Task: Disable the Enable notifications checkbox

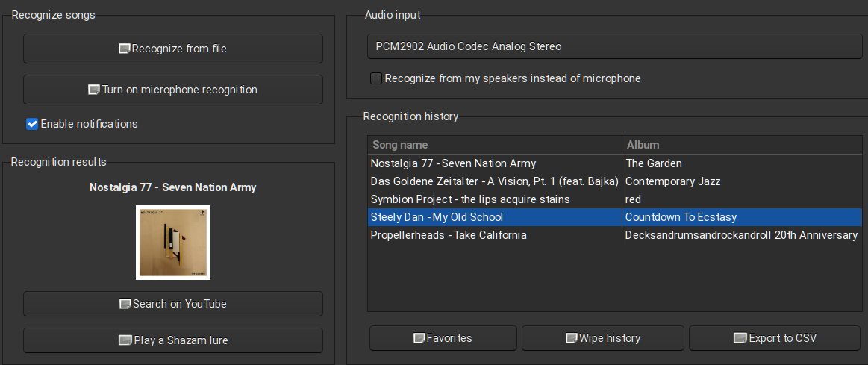Action: coord(32,124)
